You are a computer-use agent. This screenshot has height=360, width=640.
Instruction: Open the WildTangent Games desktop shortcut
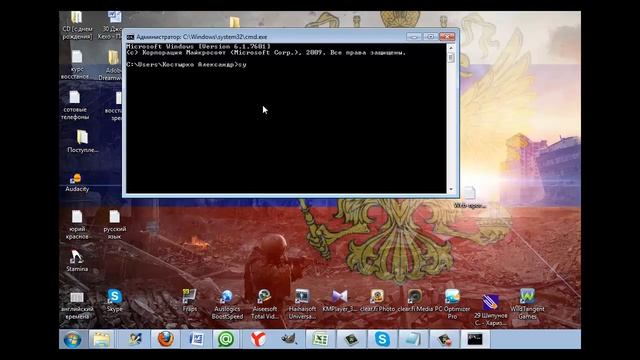(527, 304)
